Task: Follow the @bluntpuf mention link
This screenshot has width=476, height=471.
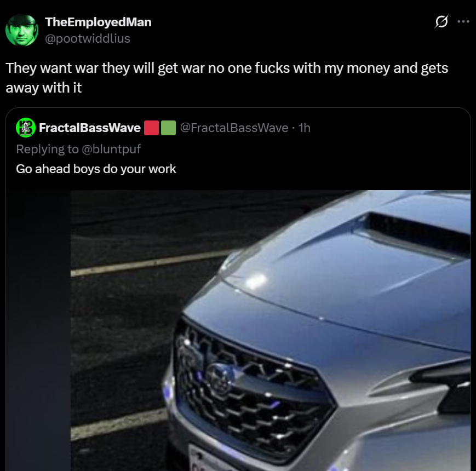Action: tap(111, 149)
